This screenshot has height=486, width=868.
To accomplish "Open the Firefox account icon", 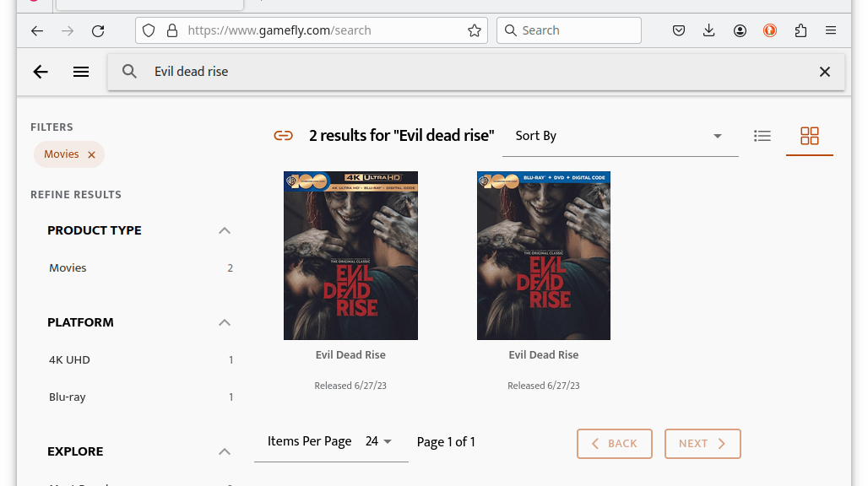I will pos(740,30).
